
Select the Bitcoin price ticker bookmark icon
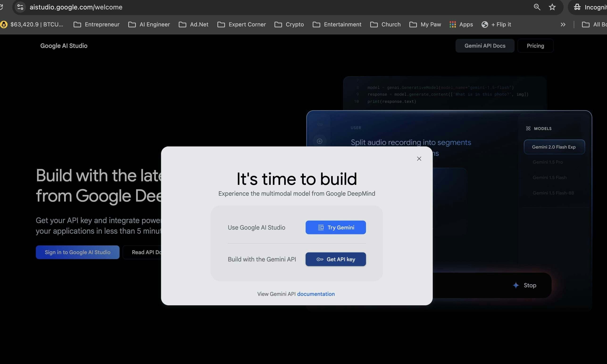pos(4,24)
